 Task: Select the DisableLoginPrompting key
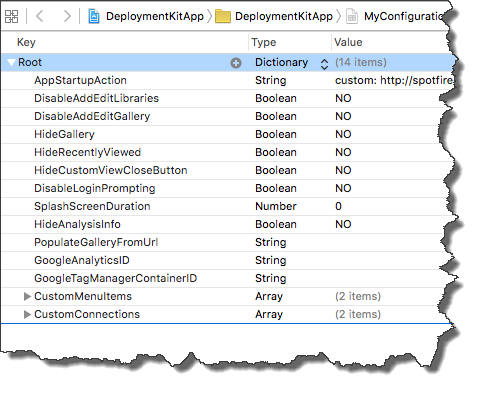point(95,188)
